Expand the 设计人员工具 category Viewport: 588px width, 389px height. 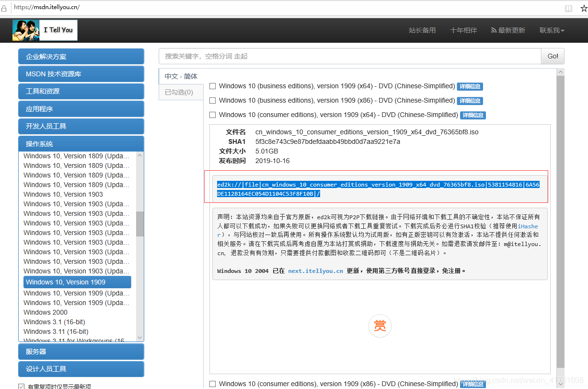[81, 369]
